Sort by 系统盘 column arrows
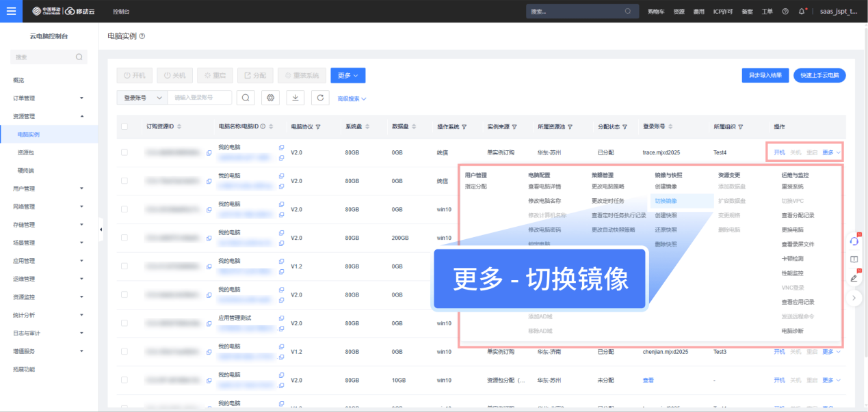This screenshot has width=868, height=412. click(x=368, y=127)
